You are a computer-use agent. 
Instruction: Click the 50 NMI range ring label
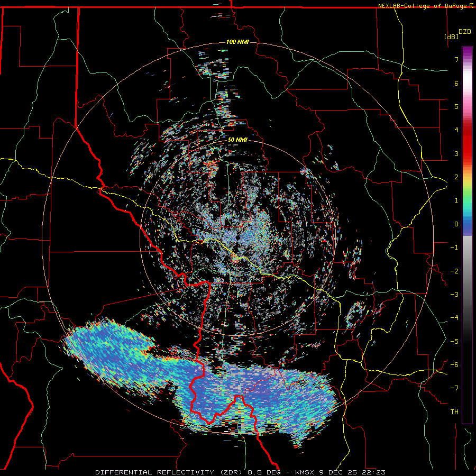click(237, 140)
